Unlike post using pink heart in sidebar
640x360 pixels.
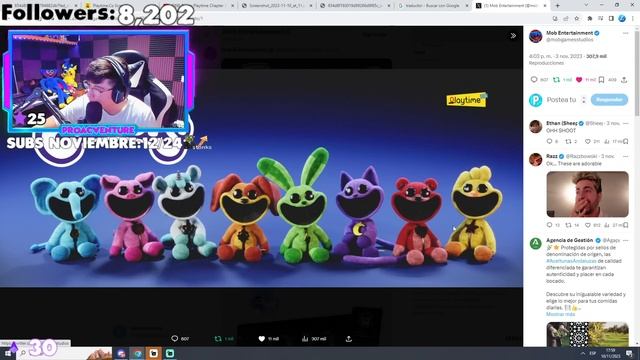click(579, 80)
